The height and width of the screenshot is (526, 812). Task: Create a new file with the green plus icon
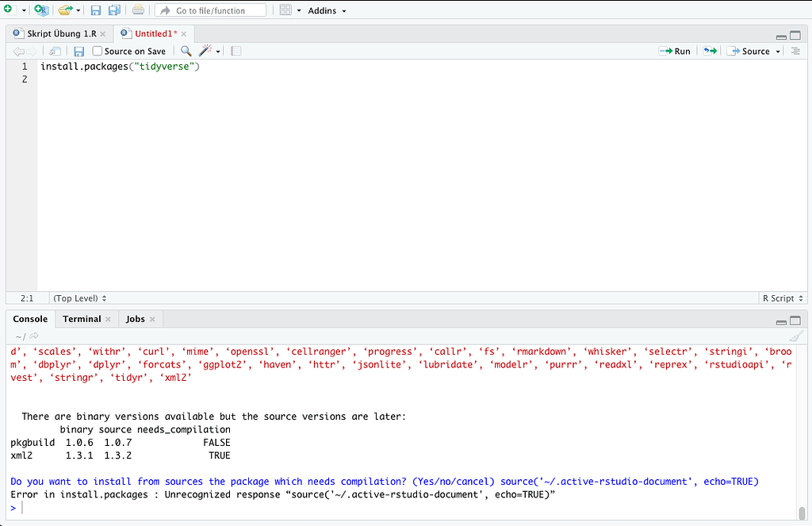pyautogui.click(x=8, y=10)
